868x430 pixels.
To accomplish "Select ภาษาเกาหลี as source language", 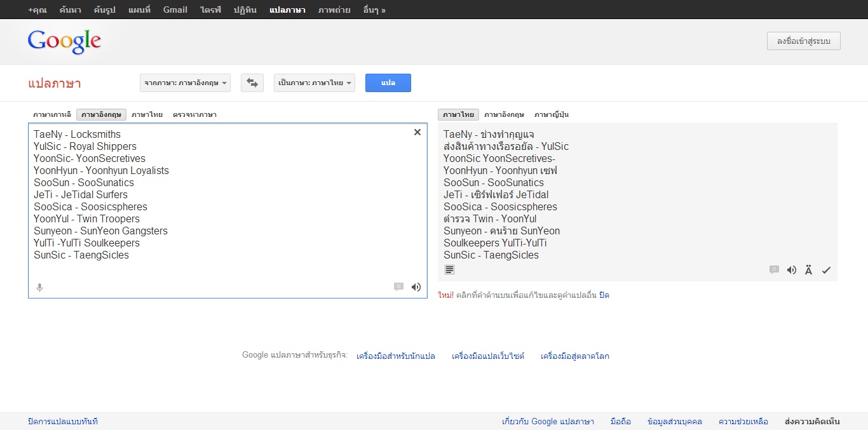I will tap(52, 115).
